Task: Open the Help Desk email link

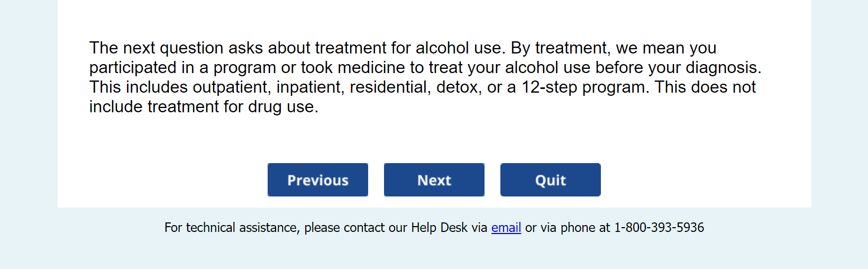Action: [506, 228]
